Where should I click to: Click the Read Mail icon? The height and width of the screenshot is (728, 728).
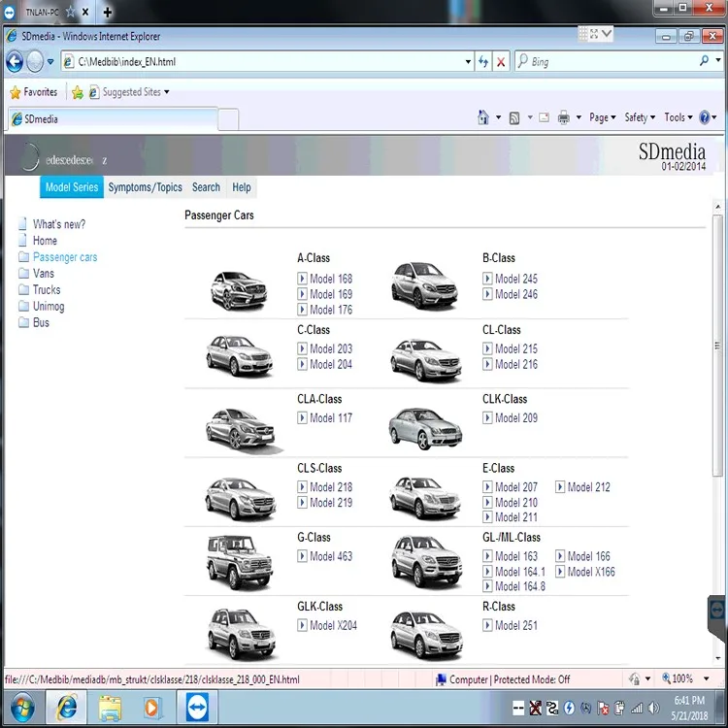click(544, 117)
